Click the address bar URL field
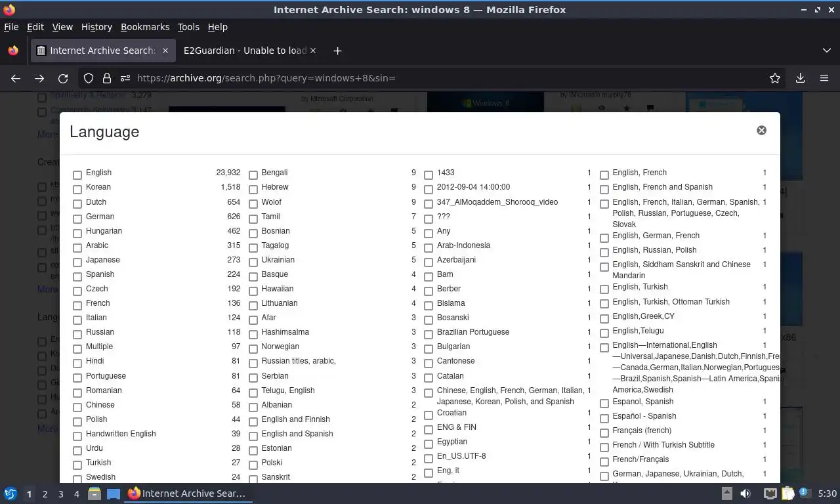This screenshot has height=504, width=840. coord(446,78)
